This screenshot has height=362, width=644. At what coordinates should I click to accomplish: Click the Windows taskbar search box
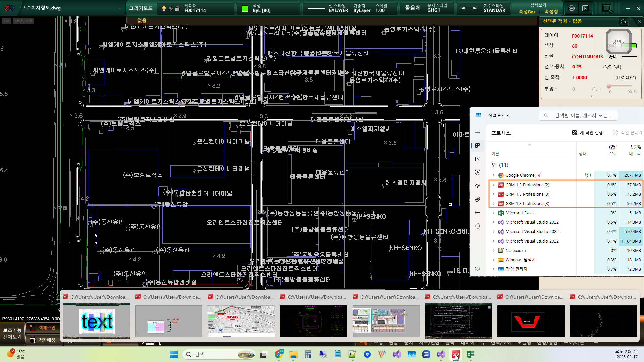tap(219, 354)
